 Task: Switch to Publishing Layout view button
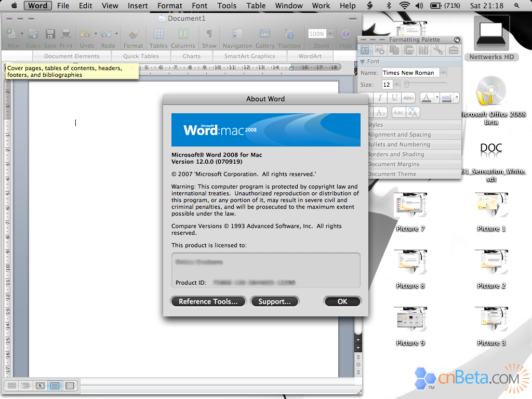[x=40, y=386]
